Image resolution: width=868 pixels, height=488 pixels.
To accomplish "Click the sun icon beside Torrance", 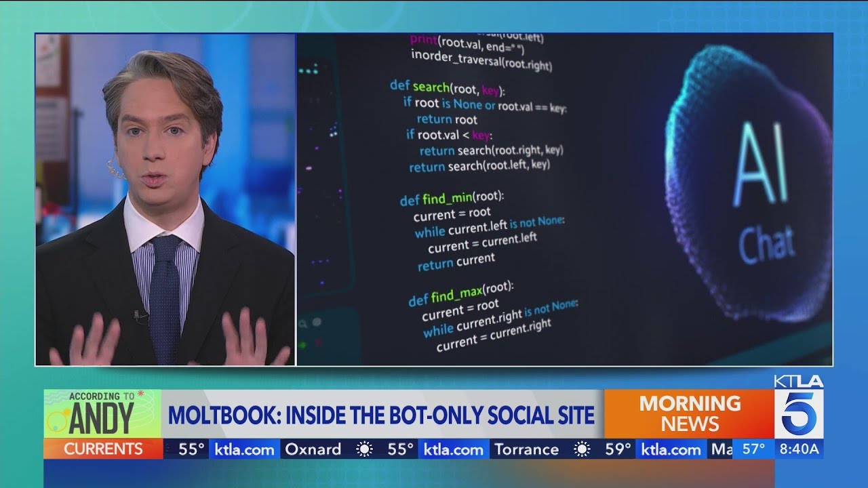I will pos(582,449).
